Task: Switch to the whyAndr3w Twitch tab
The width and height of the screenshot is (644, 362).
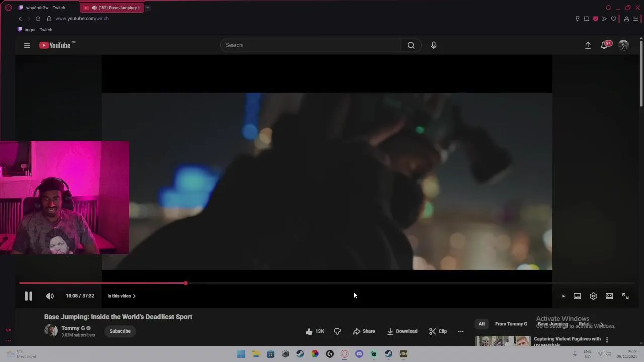Action: click(x=45, y=8)
